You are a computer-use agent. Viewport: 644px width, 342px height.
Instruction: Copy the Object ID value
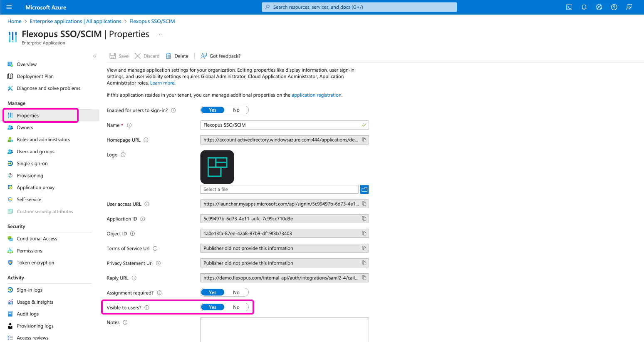364,234
